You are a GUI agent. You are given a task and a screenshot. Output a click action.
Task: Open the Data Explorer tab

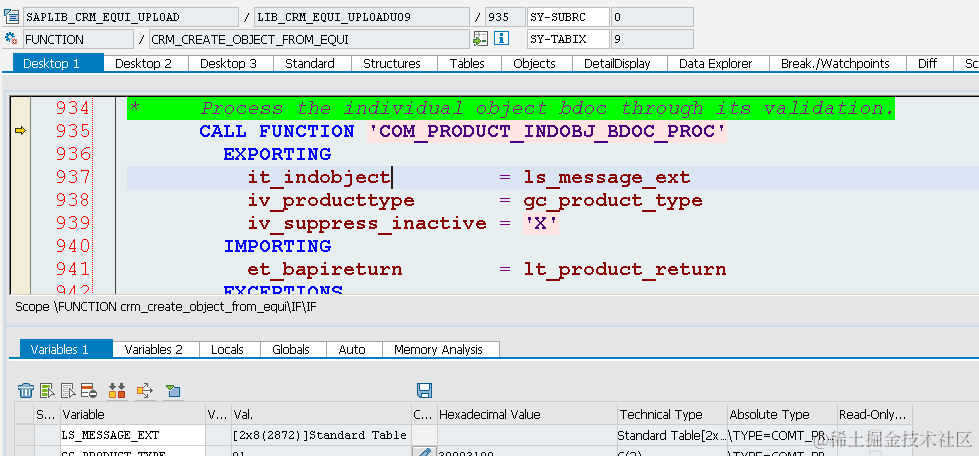(x=716, y=63)
